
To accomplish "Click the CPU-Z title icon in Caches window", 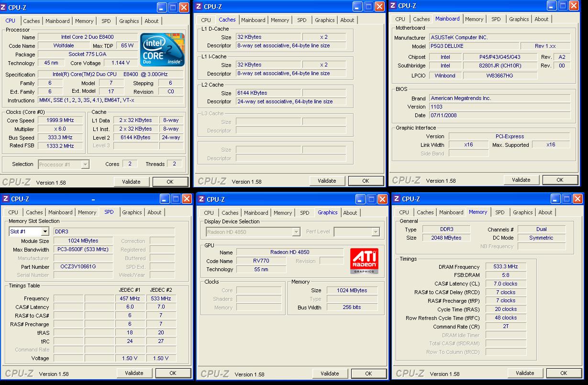I will 199,6.
